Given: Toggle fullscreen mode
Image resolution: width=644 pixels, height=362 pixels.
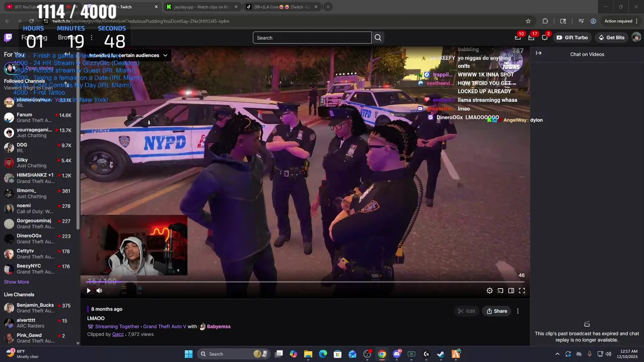Looking at the screenshot, I should 522,291.
